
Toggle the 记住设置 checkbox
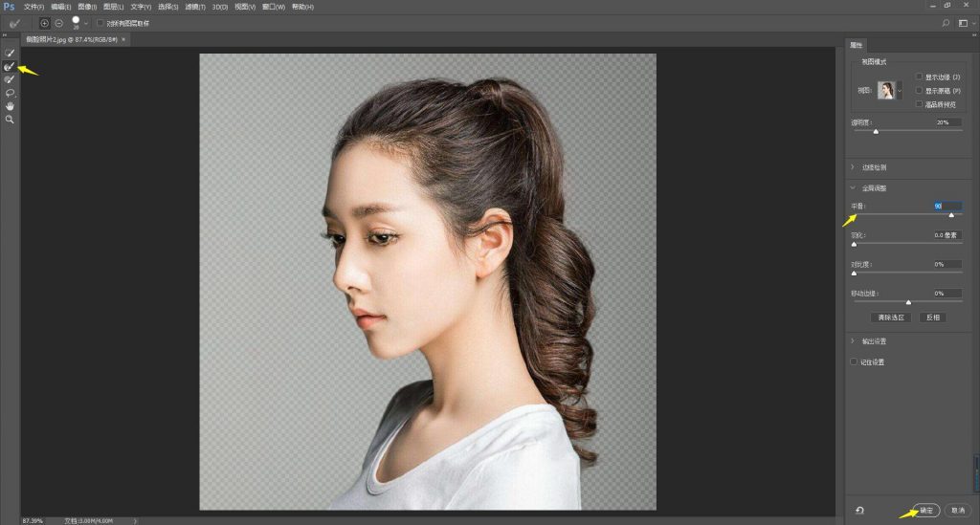[855, 362]
